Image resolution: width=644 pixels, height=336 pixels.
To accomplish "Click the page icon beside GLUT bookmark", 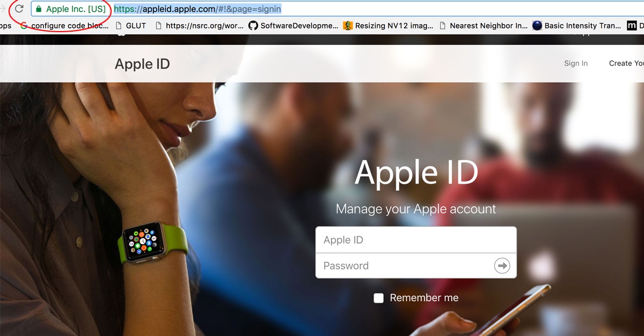I will [x=119, y=25].
